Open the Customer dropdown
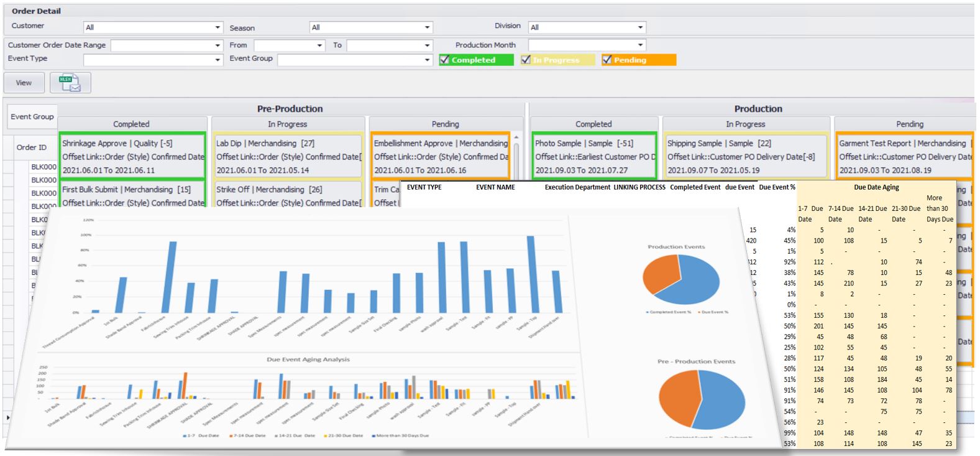The height and width of the screenshot is (456, 980). 218,27
